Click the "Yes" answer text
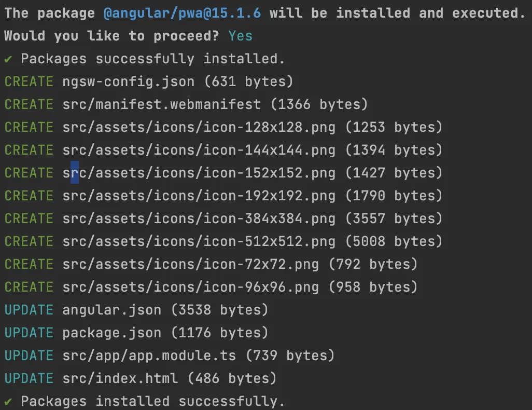The image size is (532, 410). point(240,36)
